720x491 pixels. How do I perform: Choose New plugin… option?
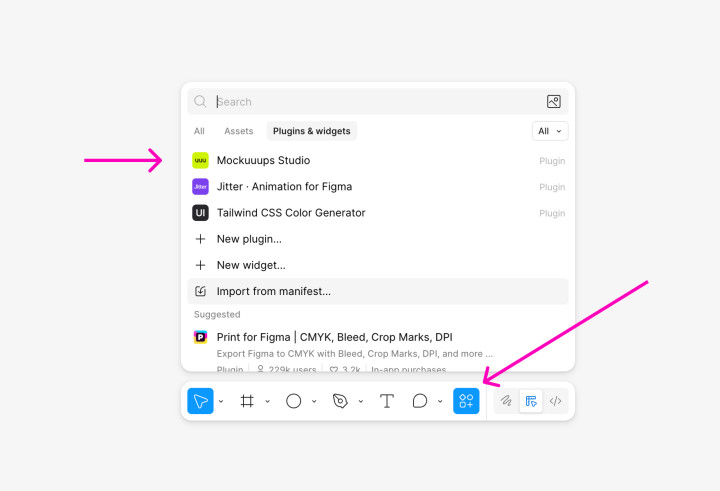click(249, 239)
